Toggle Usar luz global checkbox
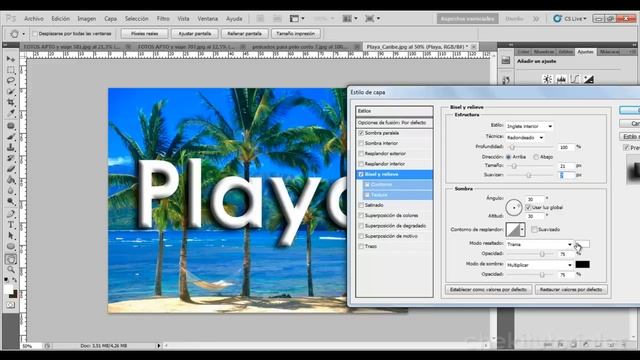This screenshot has height=360, width=640. [528, 207]
